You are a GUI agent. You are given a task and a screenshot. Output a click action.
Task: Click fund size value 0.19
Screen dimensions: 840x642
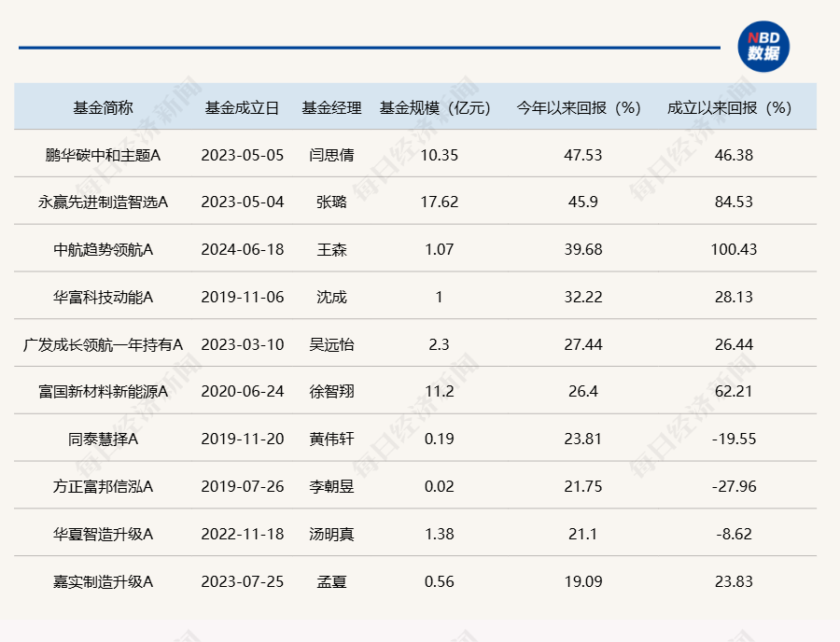click(x=440, y=440)
